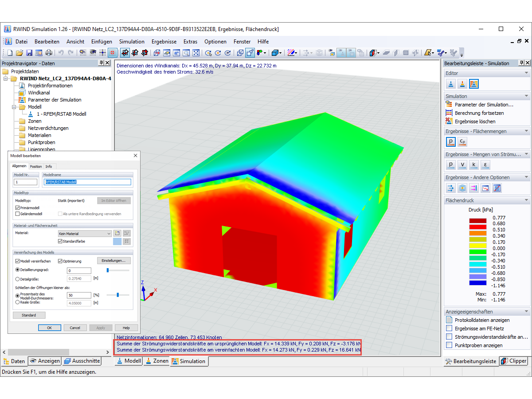Toggle the Optimierung checkbox

tap(60, 261)
